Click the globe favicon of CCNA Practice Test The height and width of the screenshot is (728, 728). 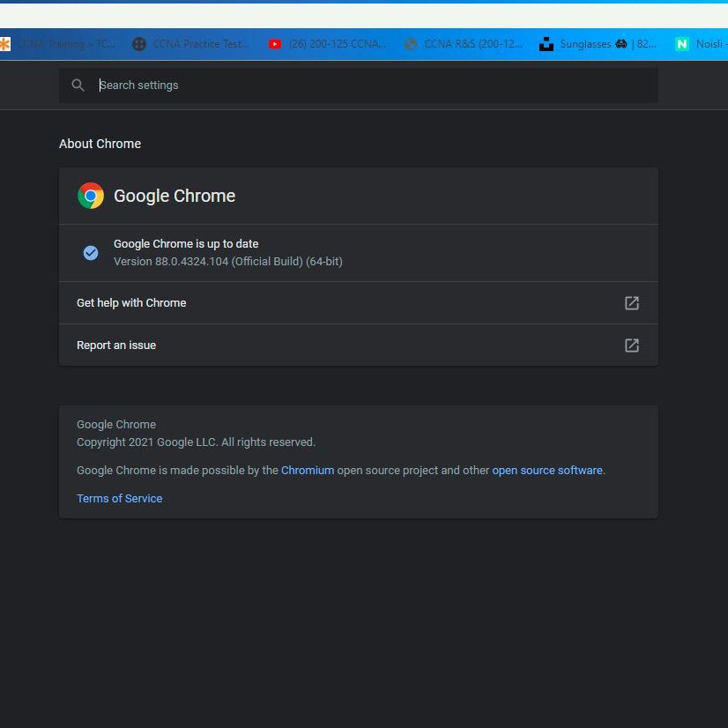[139, 44]
